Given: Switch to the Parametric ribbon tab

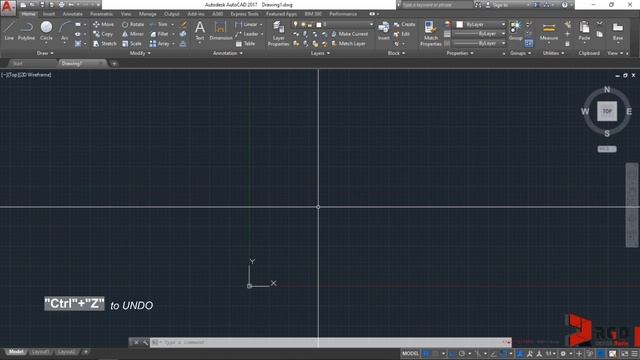Looking at the screenshot, I should 102,14.
